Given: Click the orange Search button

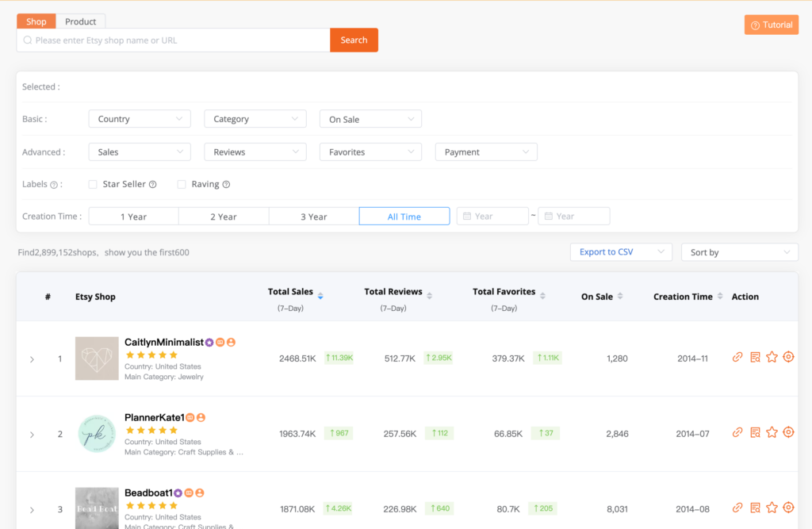Looking at the screenshot, I should 354,40.
